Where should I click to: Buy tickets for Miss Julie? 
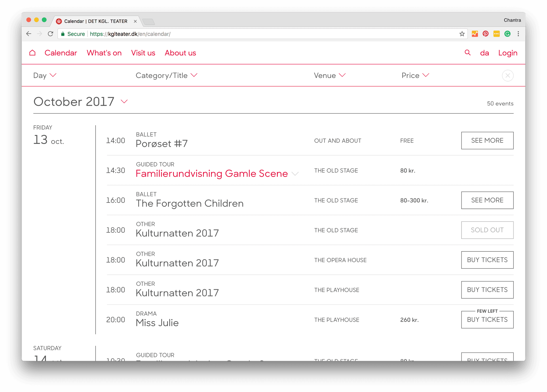487,320
